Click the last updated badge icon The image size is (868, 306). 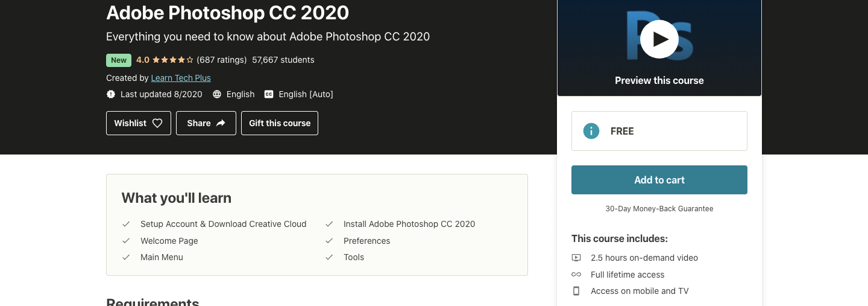111,94
